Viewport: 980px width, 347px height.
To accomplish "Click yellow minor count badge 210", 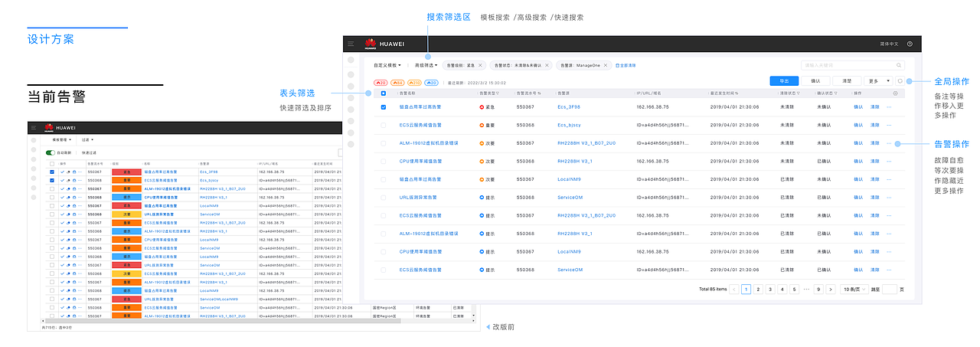I will click(414, 83).
